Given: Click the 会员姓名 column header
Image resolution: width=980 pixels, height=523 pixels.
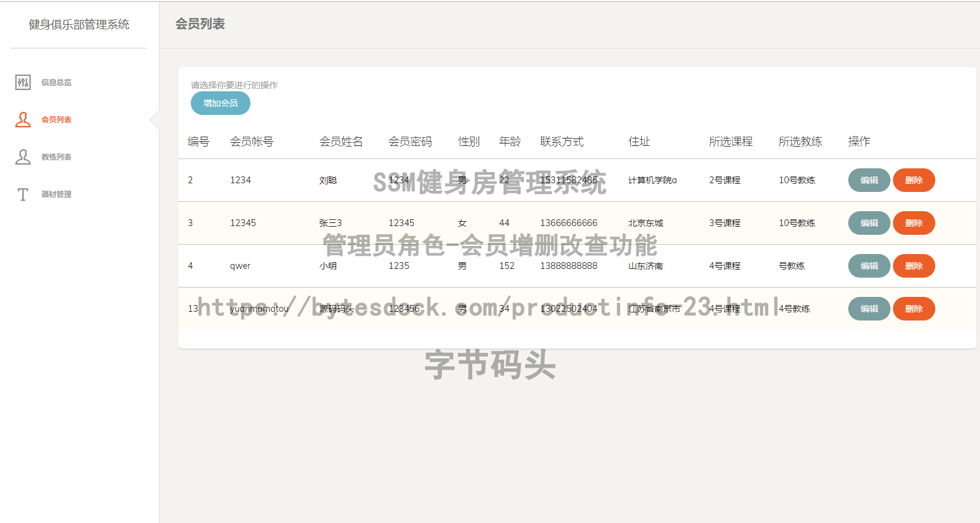Looking at the screenshot, I should coord(341,142).
